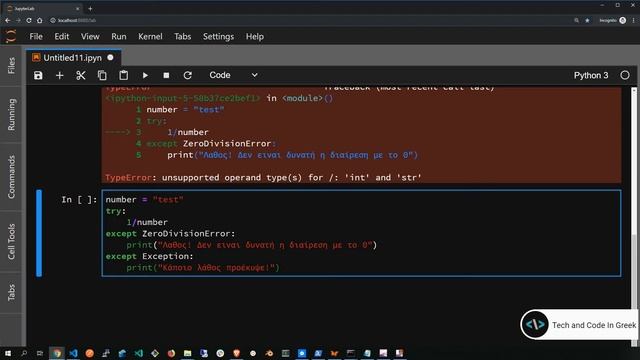Image resolution: width=640 pixels, height=360 pixels.
Task: Copy the selected cell via the toolbar icon
Action: pyautogui.click(x=102, y=76)
